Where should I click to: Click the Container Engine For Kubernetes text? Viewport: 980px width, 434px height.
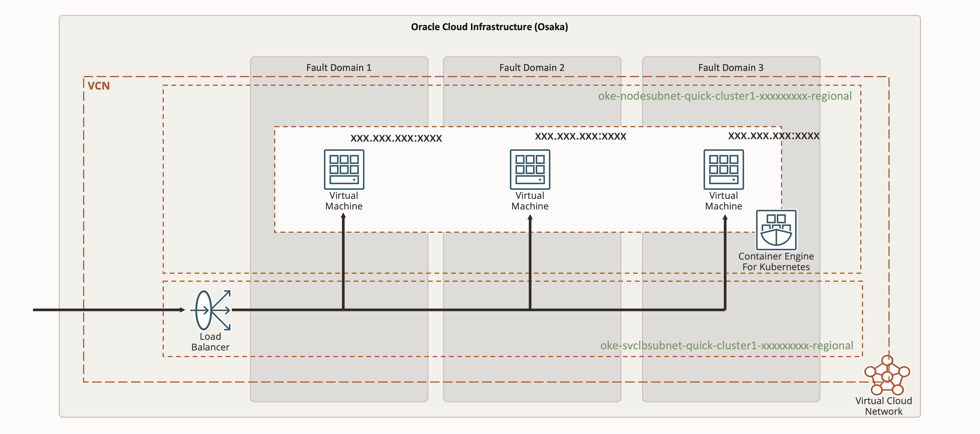click(776, 262)
